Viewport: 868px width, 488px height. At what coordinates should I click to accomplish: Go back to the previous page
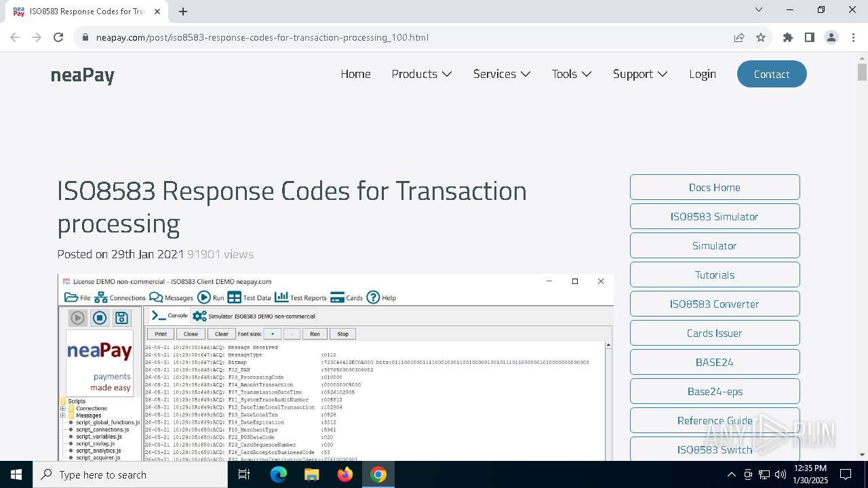(x=15, y=37)
